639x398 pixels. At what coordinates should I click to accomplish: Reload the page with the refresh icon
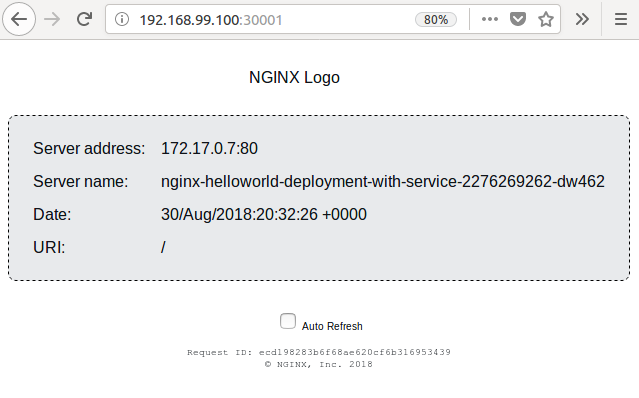tap(84, 19)
